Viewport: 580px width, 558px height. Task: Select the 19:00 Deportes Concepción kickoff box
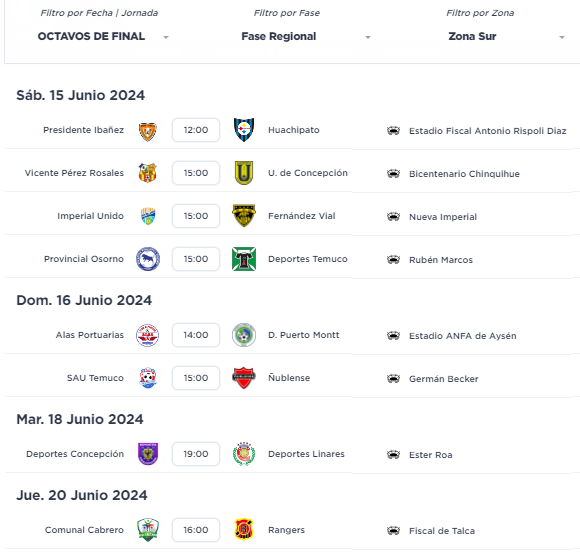pyautogui.click(x=196, y=454)
